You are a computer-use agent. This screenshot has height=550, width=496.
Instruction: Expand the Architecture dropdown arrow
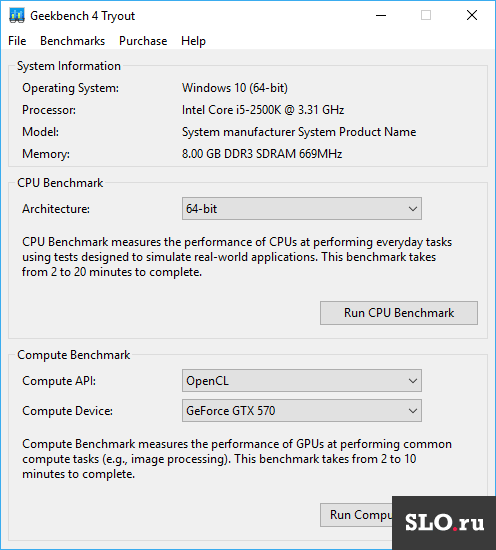pos(413,209)
